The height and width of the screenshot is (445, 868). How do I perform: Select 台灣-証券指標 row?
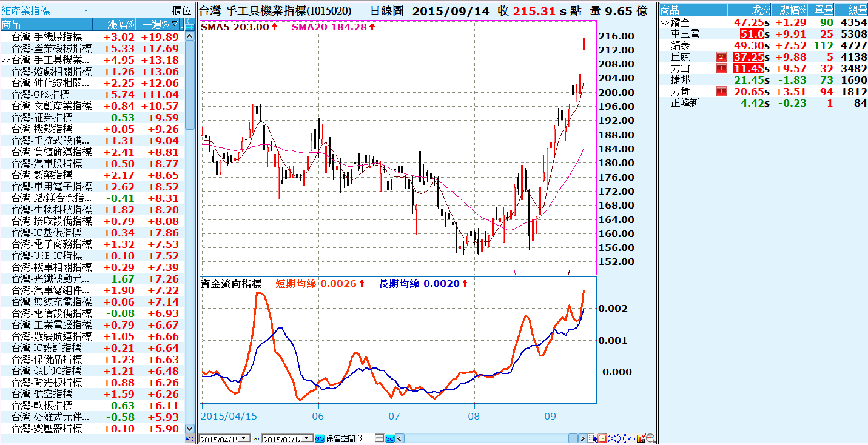92,117
